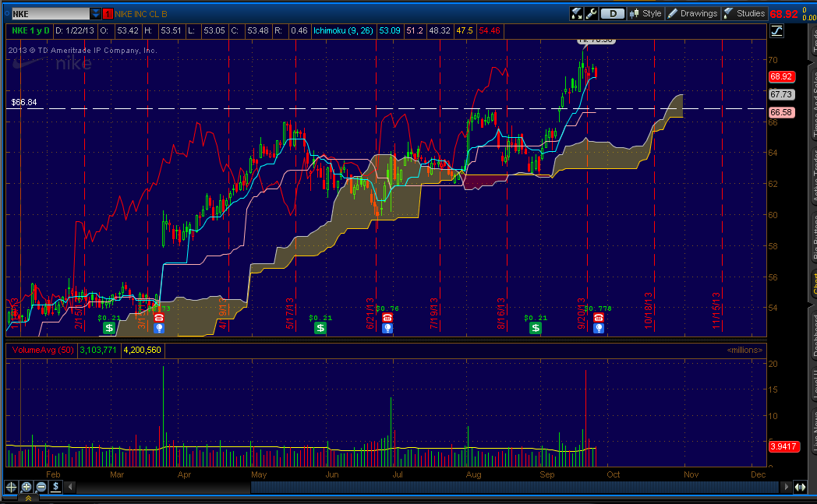Click the scroll right arrow button
Image resolution: width=817 pixels, height=504 pixels.
coord(787,487)
